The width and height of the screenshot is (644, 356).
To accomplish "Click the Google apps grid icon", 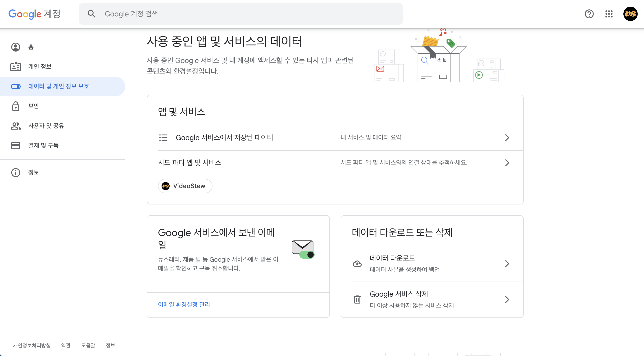I will [609, 14].
